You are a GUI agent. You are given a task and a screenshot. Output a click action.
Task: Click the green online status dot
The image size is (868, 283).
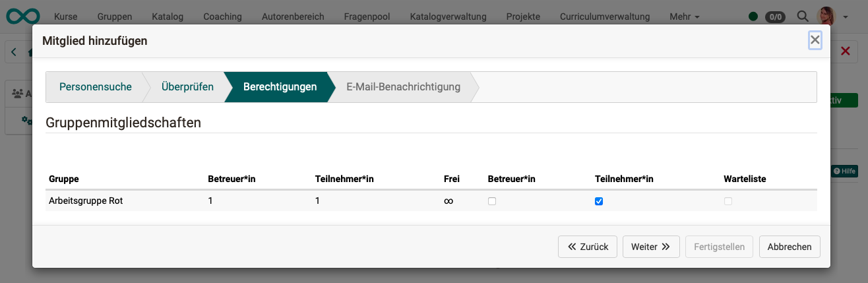coord(753,16)
